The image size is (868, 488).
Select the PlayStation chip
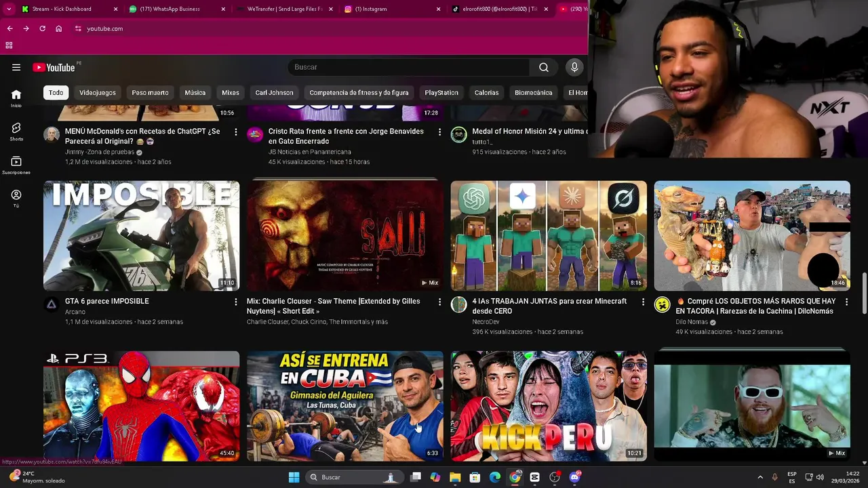click(441, 93)
